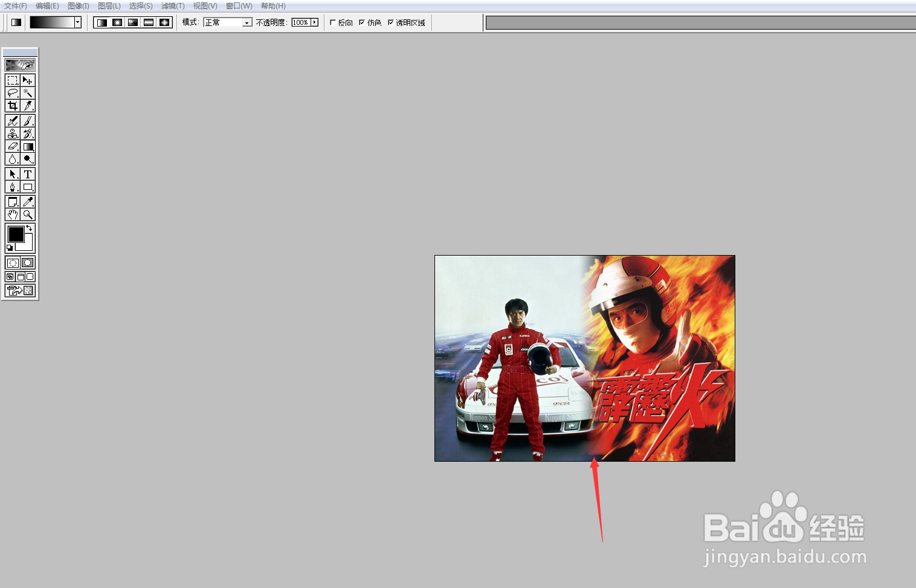Switch to Full Screen mode
The height and width of the screenshot is (588, 916).
pos(30,277)
